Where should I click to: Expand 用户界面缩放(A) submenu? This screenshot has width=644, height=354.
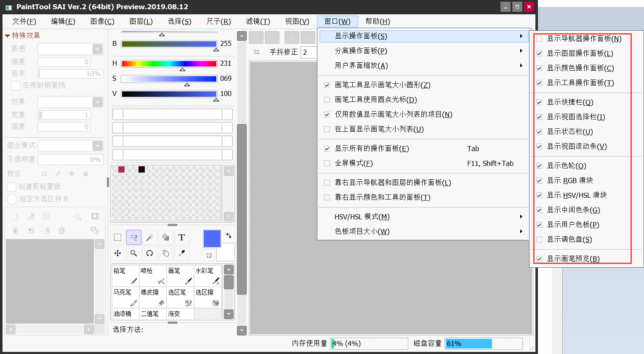tap(423, 66)
